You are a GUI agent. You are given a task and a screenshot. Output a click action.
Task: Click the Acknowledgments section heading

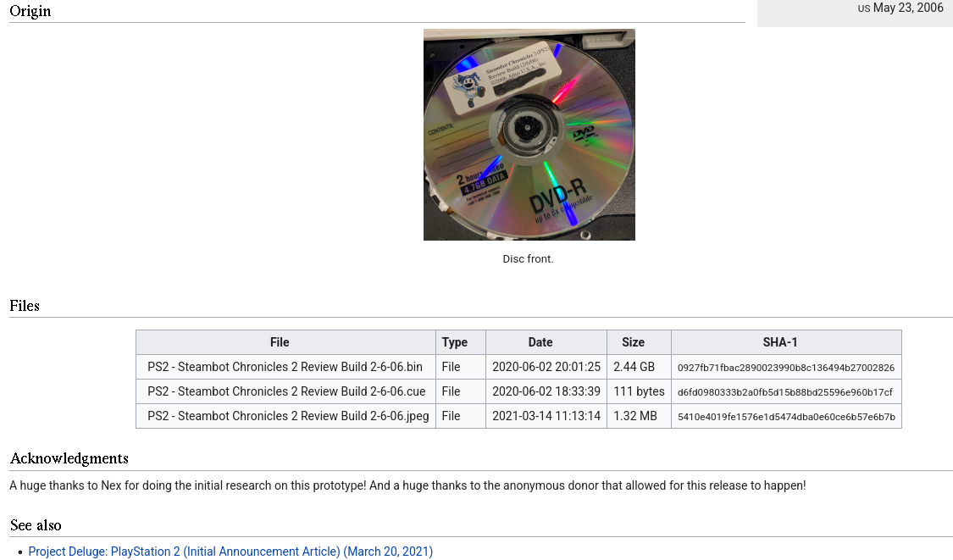pos(69,458)
